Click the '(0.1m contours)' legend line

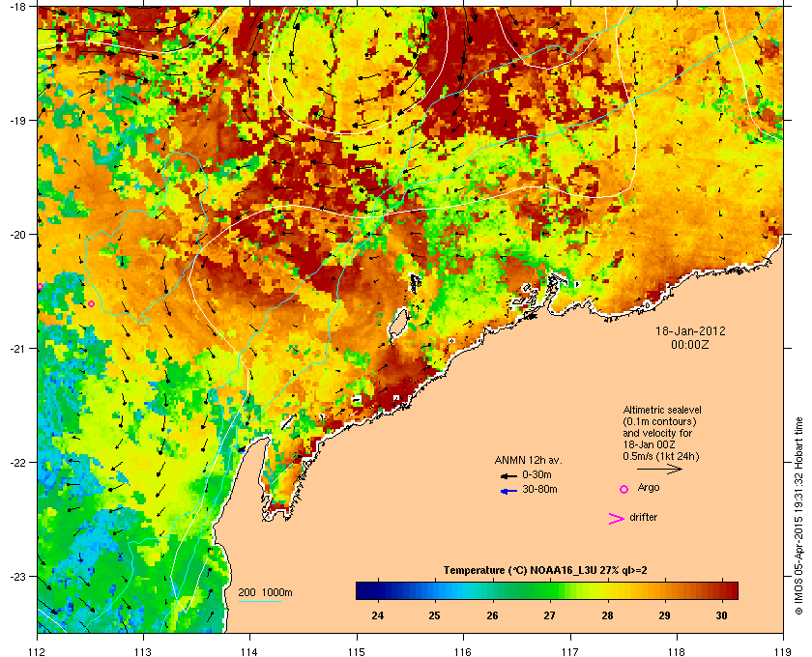[x=659, y=421]
